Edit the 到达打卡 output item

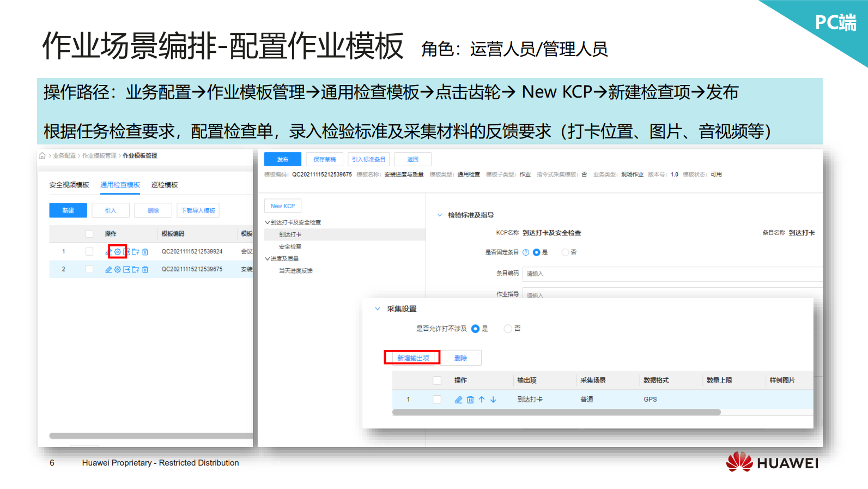pyautogui.click(x=459, y=400)
